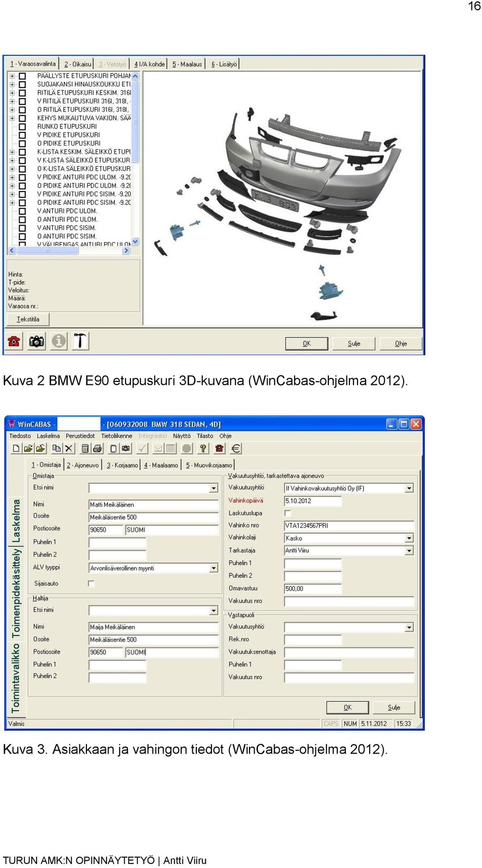482x868 pixels.
Task: Open the Haltija Etsi nimi dropdown
Action: click(214, 611)
